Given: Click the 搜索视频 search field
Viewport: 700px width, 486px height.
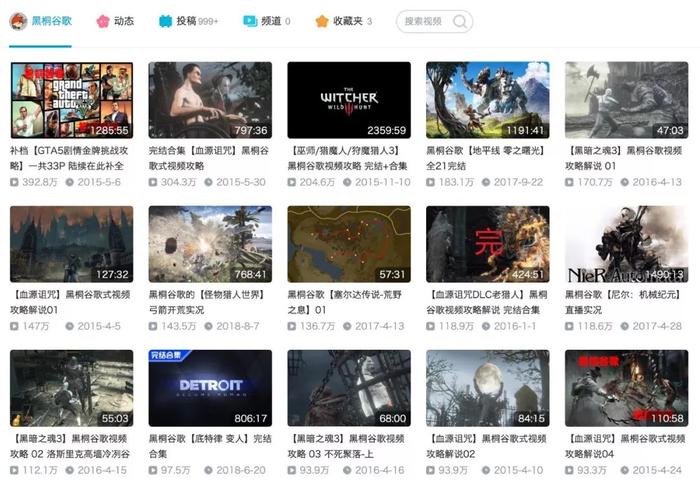Looking at the screenshot, I should point(434,21).
